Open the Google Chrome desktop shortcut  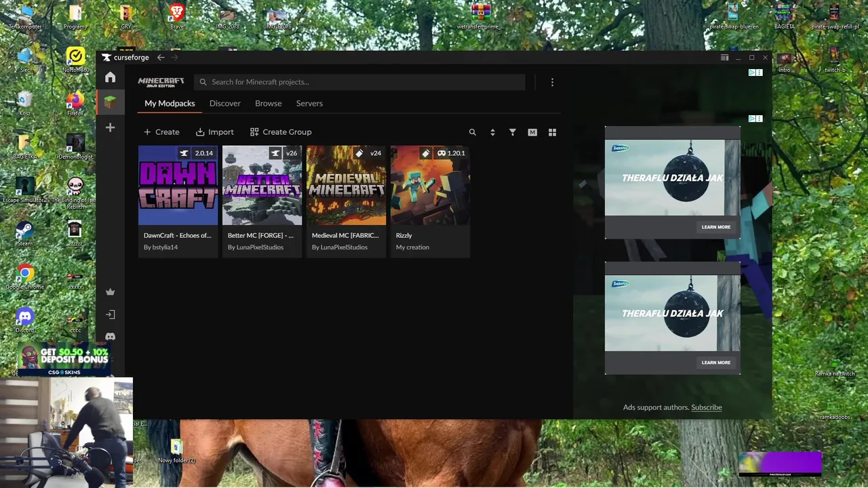point(25,277)
